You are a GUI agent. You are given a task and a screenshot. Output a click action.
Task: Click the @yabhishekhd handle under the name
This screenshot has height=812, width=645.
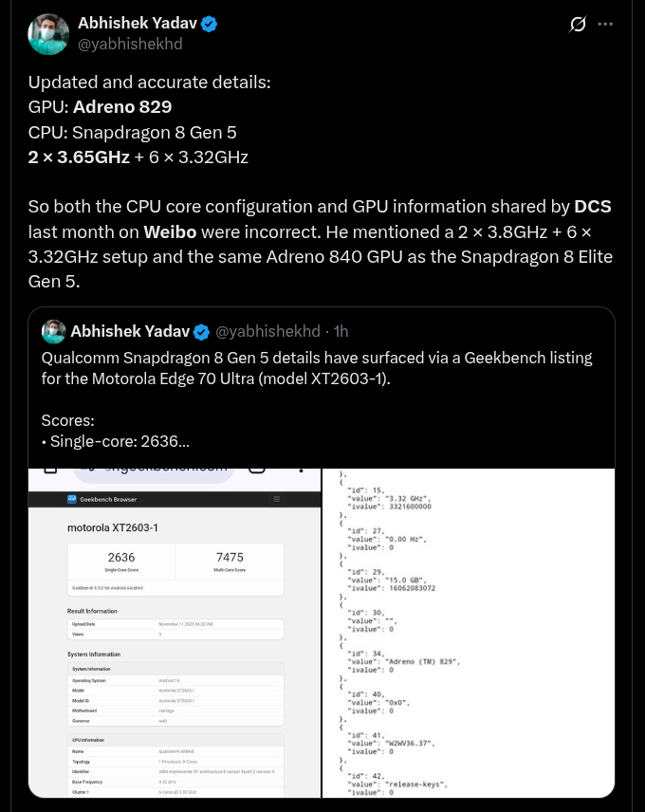point(130,44)
